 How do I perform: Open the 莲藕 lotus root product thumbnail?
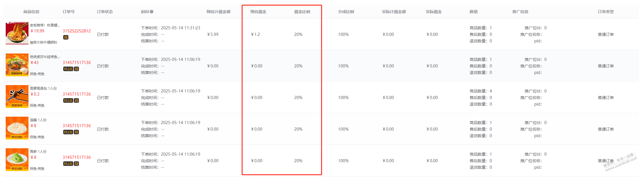tap(17, 128)
